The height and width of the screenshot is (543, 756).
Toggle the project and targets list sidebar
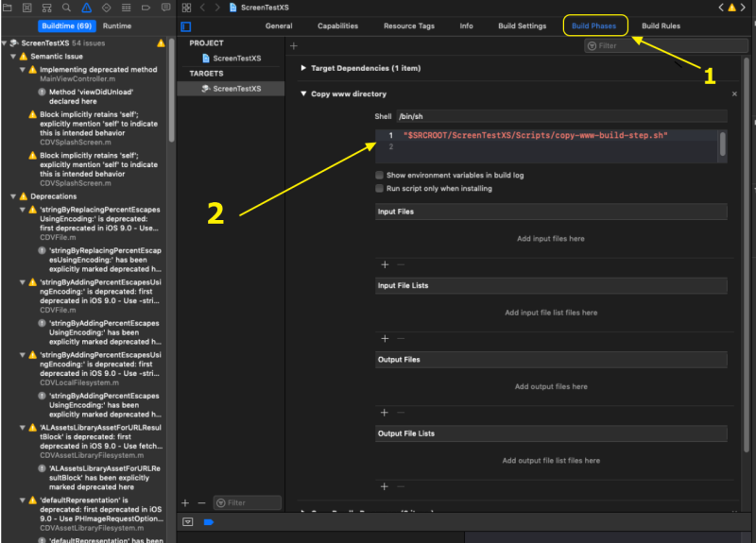185,26
